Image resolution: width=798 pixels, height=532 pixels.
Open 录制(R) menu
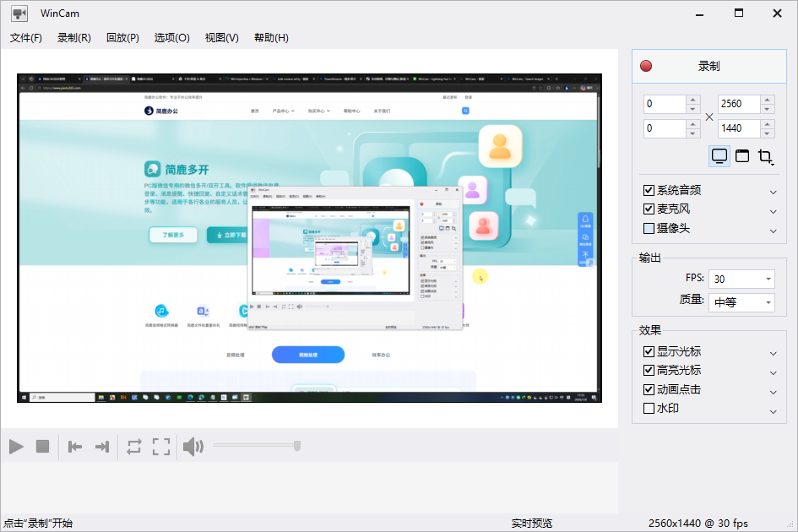[x=74, y=38]
